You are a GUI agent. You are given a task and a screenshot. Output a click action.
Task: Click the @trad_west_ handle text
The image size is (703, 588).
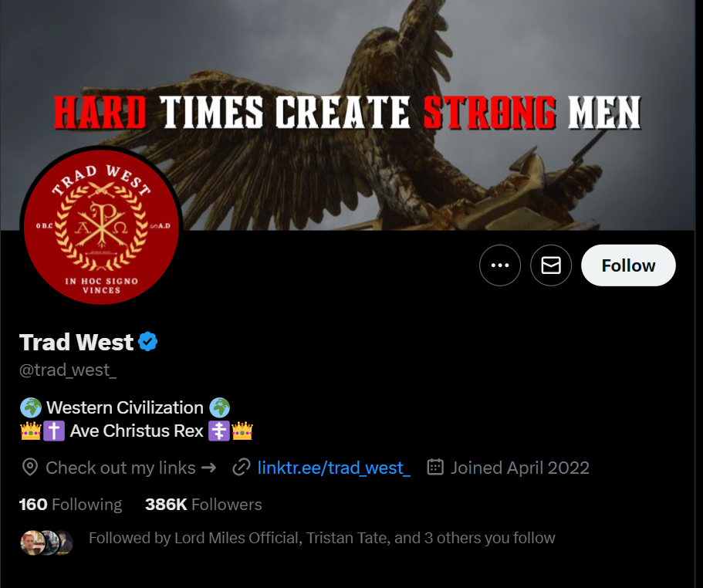point(68,370)
